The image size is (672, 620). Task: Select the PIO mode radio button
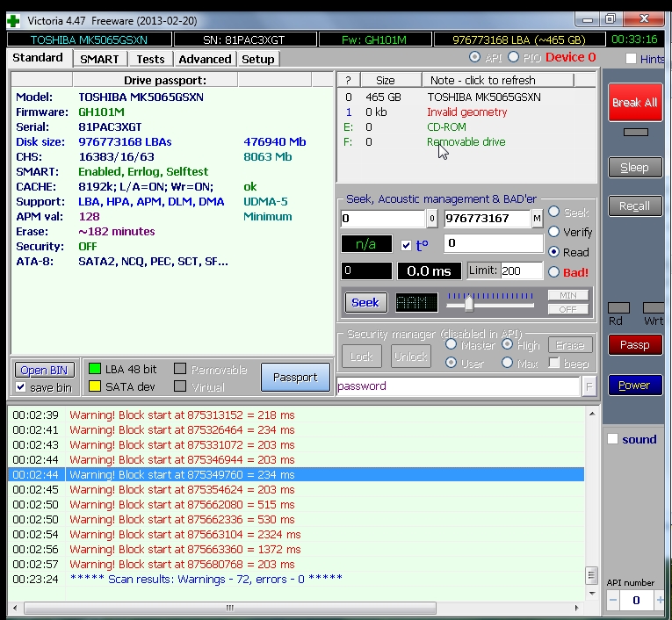tap(513, 57)
